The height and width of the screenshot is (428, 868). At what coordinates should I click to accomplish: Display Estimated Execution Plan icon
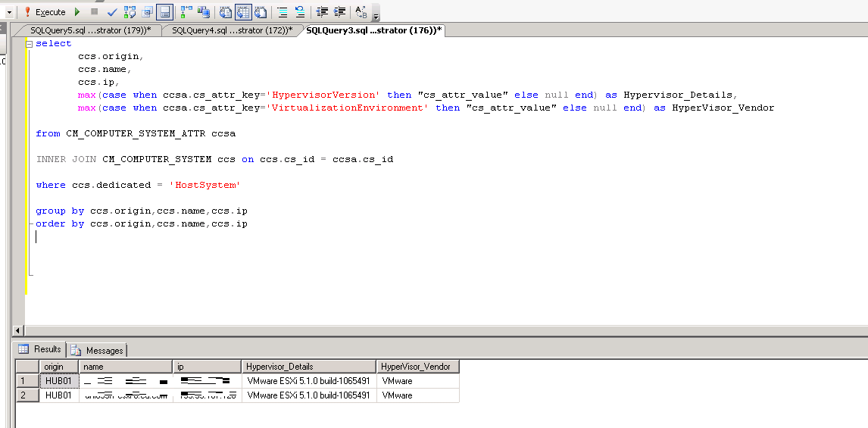coord(130,11)
